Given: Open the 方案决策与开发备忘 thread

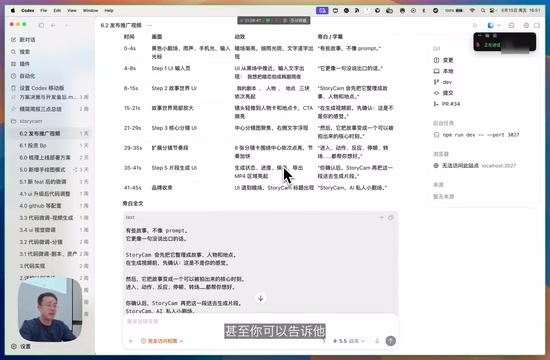Looking at the screenshot, I should (x=49, y=97).
